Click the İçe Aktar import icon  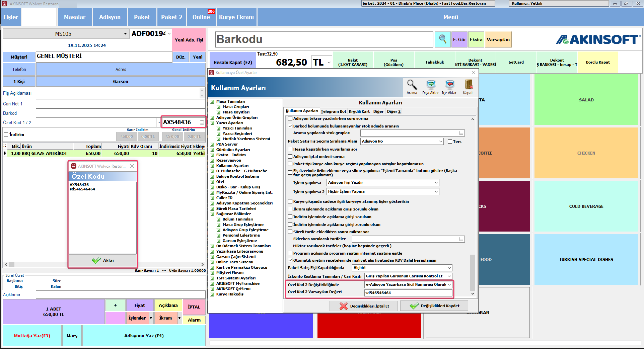(x=449, y=85)
